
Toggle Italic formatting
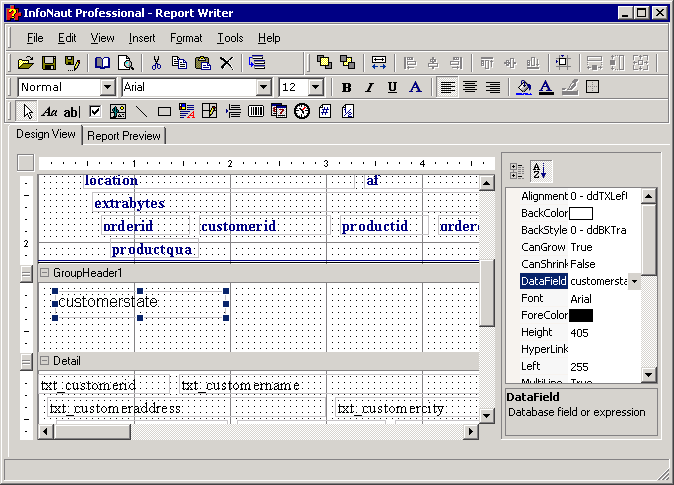[369, 87]
